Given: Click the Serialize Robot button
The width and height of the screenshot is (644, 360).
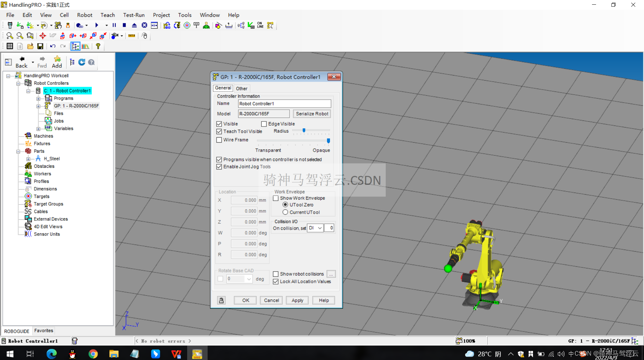Looking at the screenshot, I should click(x=312, y=114).
